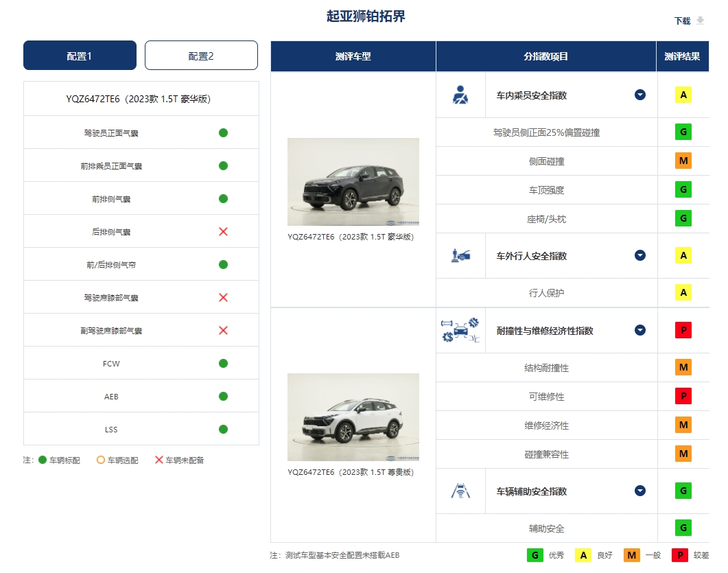Image resolution: width=728 pixels, height=573 pixels.
Task: Collapse the 车外行人安全指数 section
Action: [640, 256]
